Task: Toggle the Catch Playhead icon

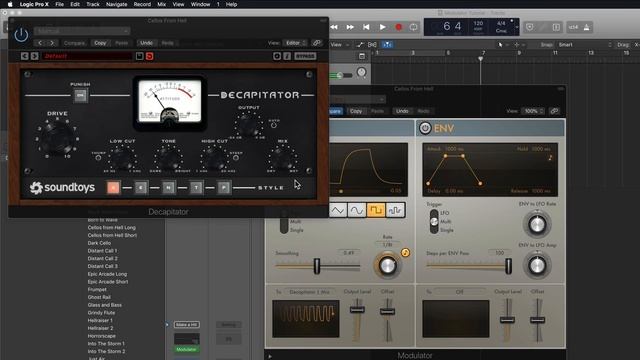Action: coord(387,44)
